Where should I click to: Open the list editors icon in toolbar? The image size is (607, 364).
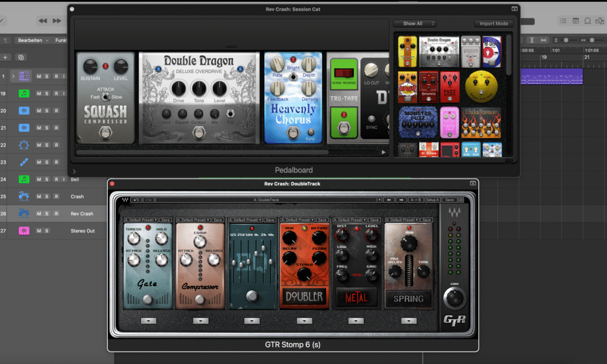[563, 21]
